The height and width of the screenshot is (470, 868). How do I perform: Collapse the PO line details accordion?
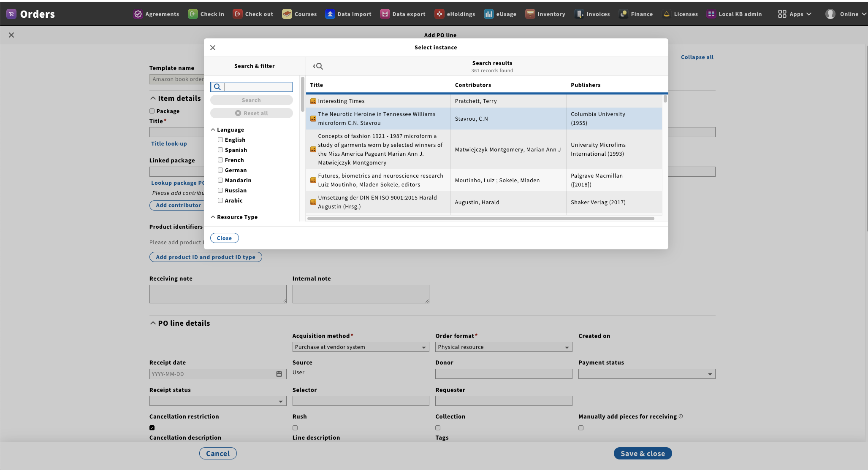point(180,323)
